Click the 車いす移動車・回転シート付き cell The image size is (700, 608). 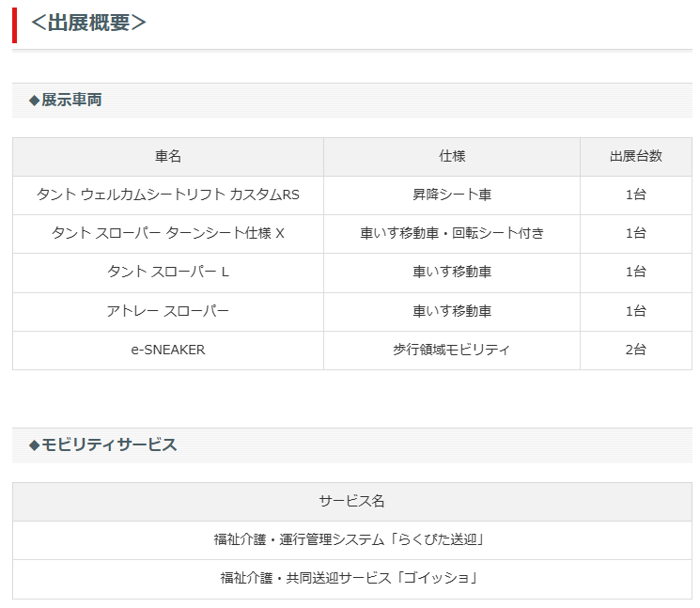(451, 233)
